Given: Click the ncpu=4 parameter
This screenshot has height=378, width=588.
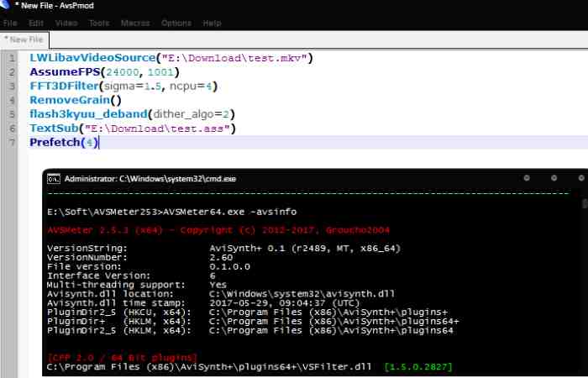Looking at the screenshot, I should [191, 87].
